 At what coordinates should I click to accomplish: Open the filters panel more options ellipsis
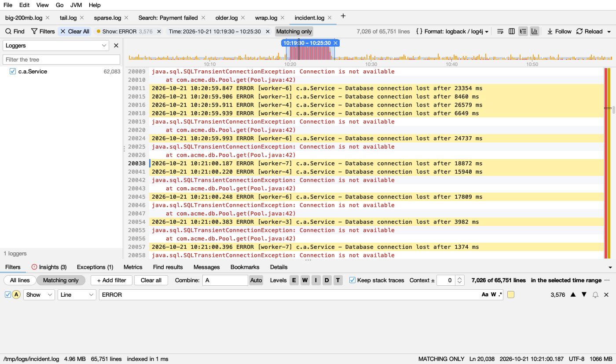607,280
